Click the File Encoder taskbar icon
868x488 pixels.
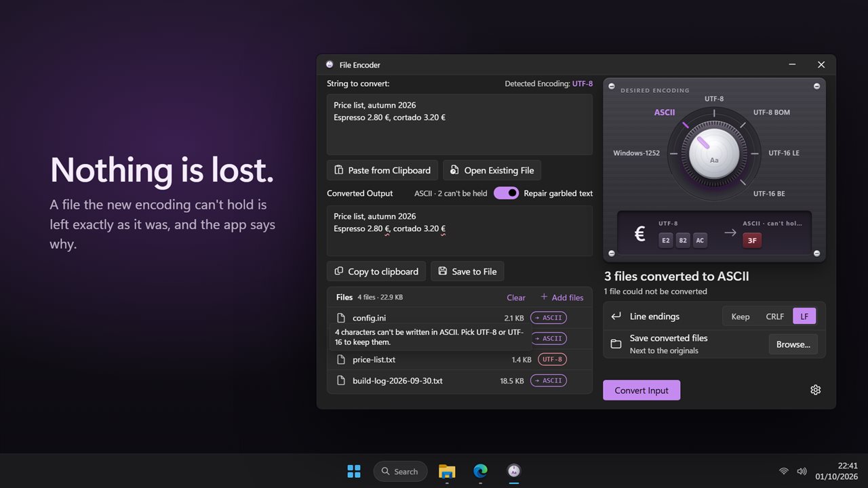[514, 471]
